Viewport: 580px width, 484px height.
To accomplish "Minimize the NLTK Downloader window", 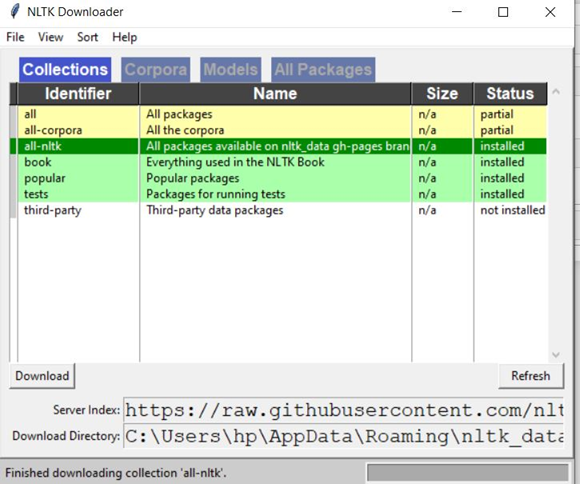I will [x=457, y=12].
